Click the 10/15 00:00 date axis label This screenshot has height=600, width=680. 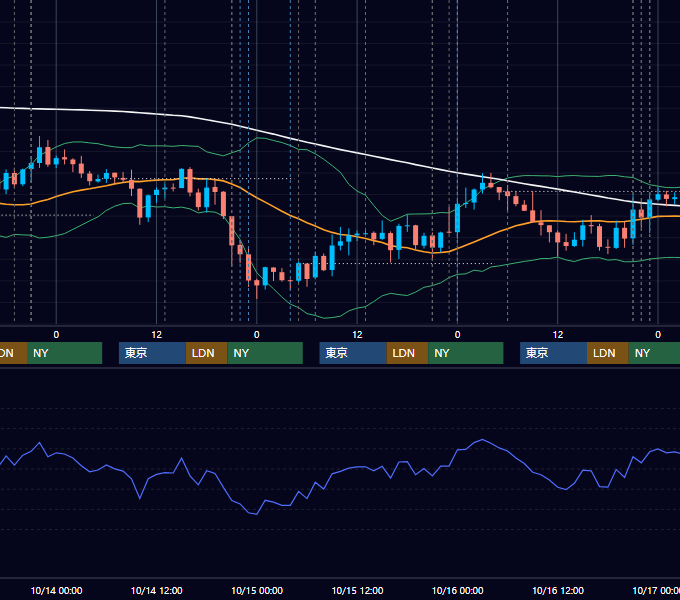tap(257, 590)
